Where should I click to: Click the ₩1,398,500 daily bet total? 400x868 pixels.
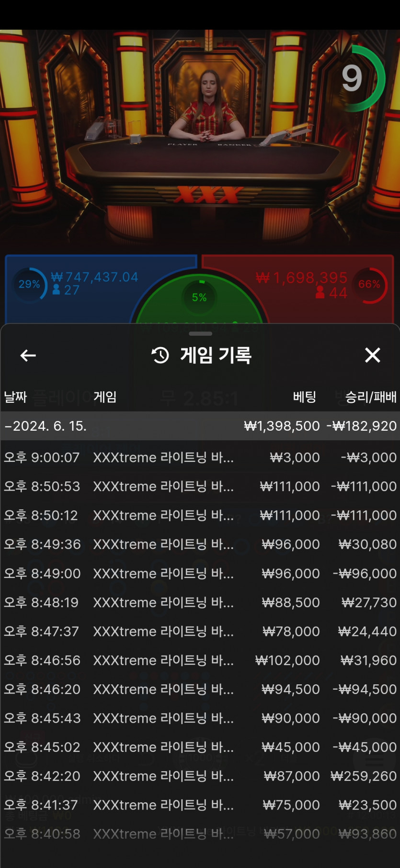click(282, 426)
